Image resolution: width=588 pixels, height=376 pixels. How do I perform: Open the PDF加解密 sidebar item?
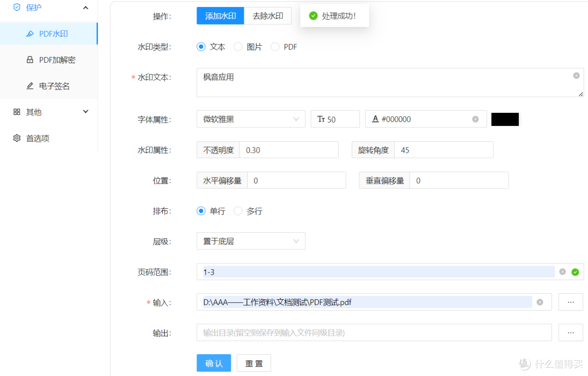click(x=49, y=59)
